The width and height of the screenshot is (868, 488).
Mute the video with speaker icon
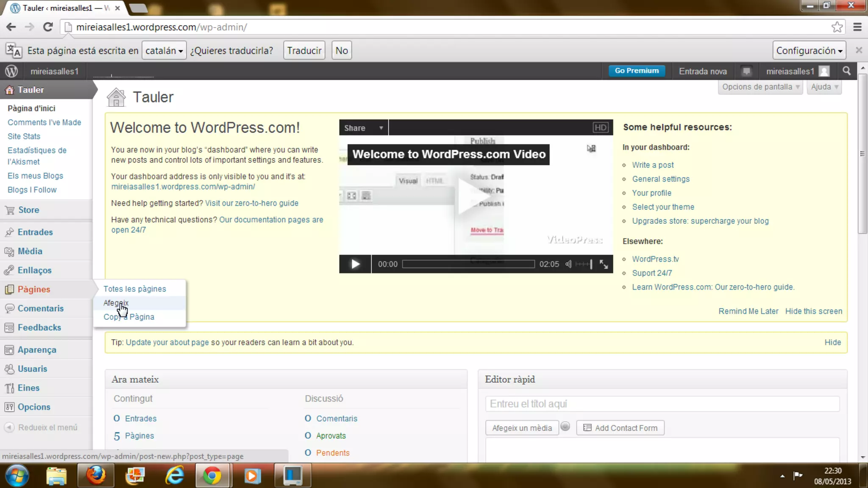pyautogui.click(x=569, y=264)
